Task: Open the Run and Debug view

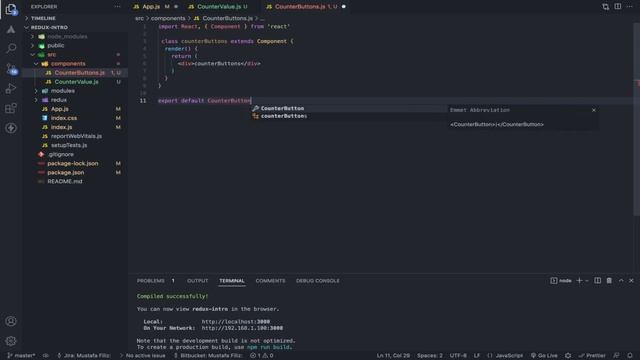Action: coord(11,88)
